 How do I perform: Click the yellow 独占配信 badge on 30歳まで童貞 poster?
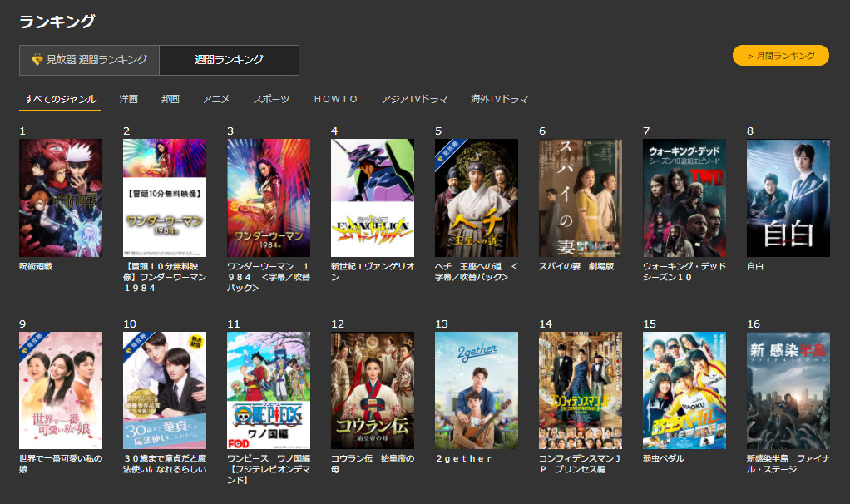pyautogui.click(x=196, y=342)
